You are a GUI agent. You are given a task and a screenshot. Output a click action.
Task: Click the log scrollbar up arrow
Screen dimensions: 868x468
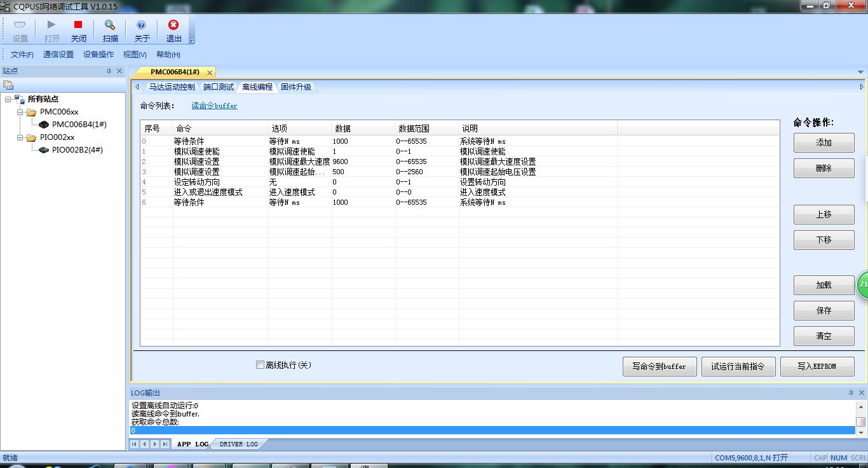[x=861, y=406]
